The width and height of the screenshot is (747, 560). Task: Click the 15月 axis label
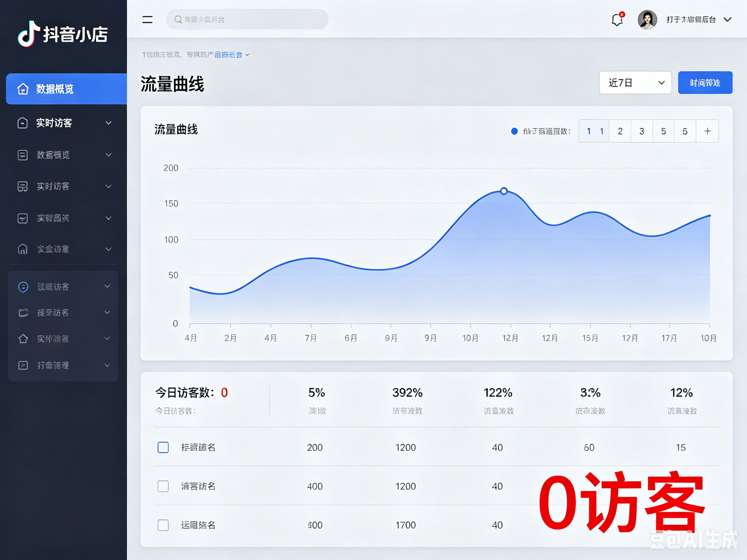[590, 338]
